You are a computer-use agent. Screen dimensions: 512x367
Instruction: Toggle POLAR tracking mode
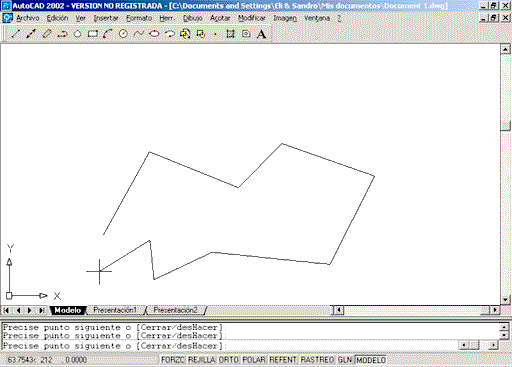254,360
